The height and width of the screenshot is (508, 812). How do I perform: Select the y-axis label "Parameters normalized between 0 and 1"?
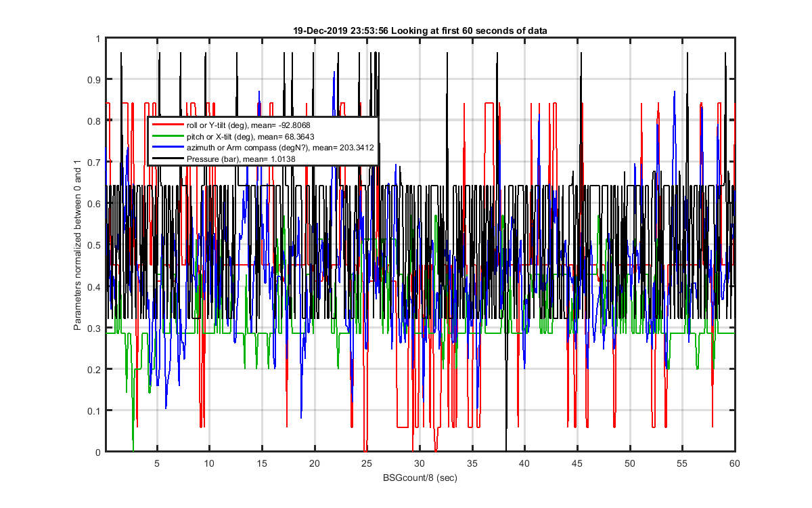point(78,245)
